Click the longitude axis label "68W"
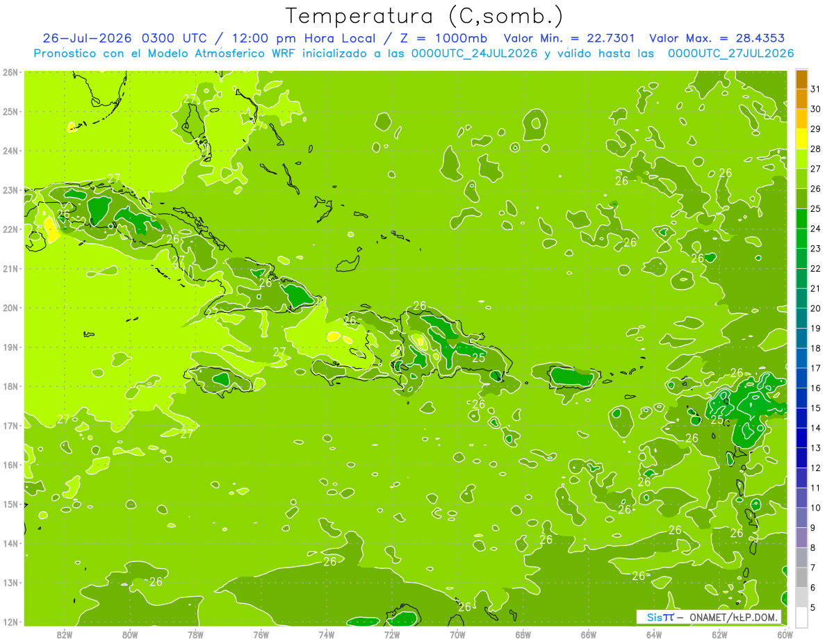The height and width of the screenshot is (644, 834). (523, 634)
